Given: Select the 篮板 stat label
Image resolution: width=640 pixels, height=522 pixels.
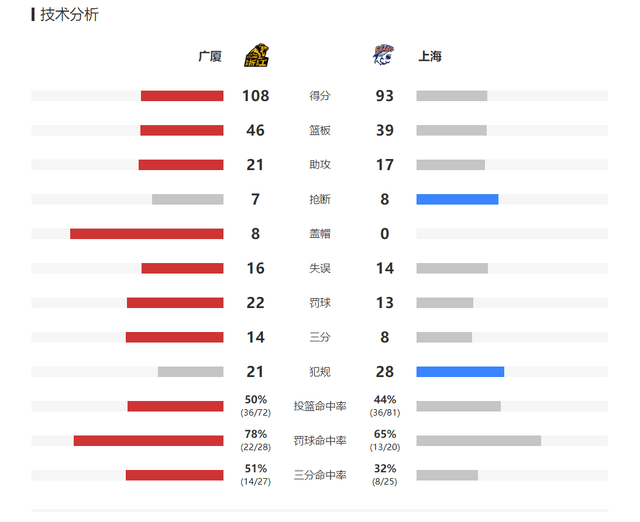Looking at the screenshot, I should [320, 131].
